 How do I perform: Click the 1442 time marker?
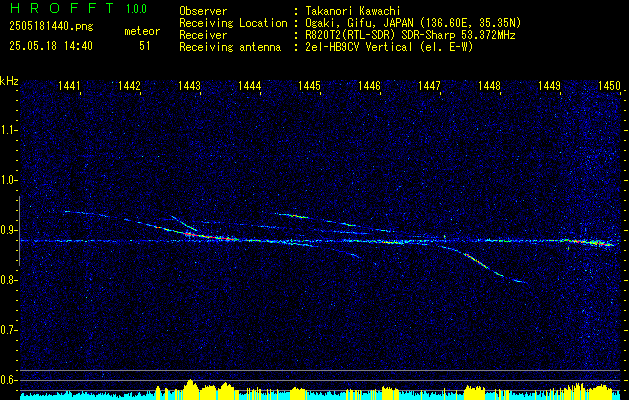point(130,85)
